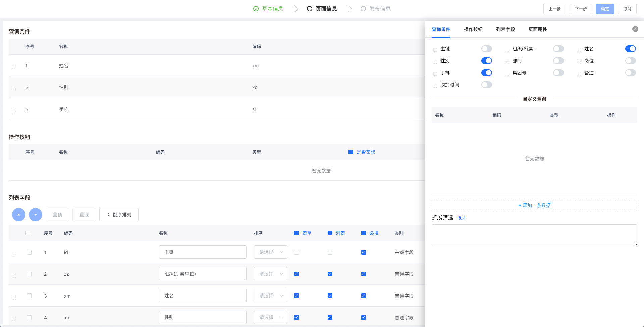Click drag handle beside 集团号 in panel
Screen dimensions: 644x327
tap(507, 74)
